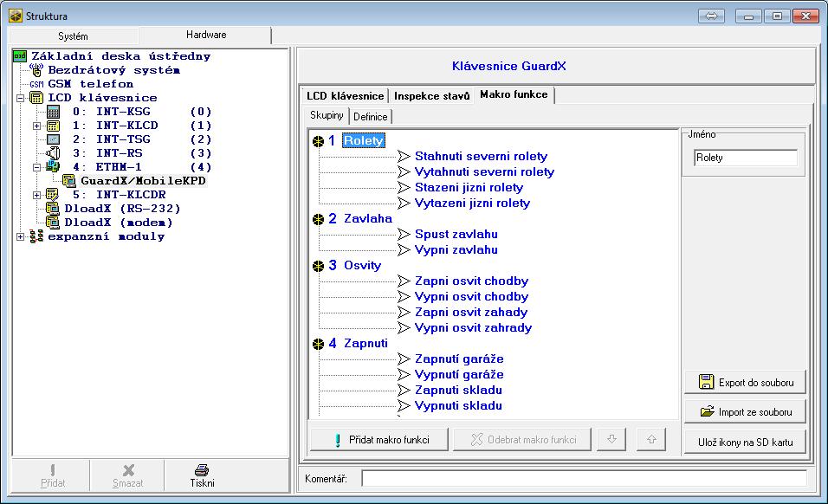Click the wireless icon beside Bezdrátový systém

tap(36, 69)
